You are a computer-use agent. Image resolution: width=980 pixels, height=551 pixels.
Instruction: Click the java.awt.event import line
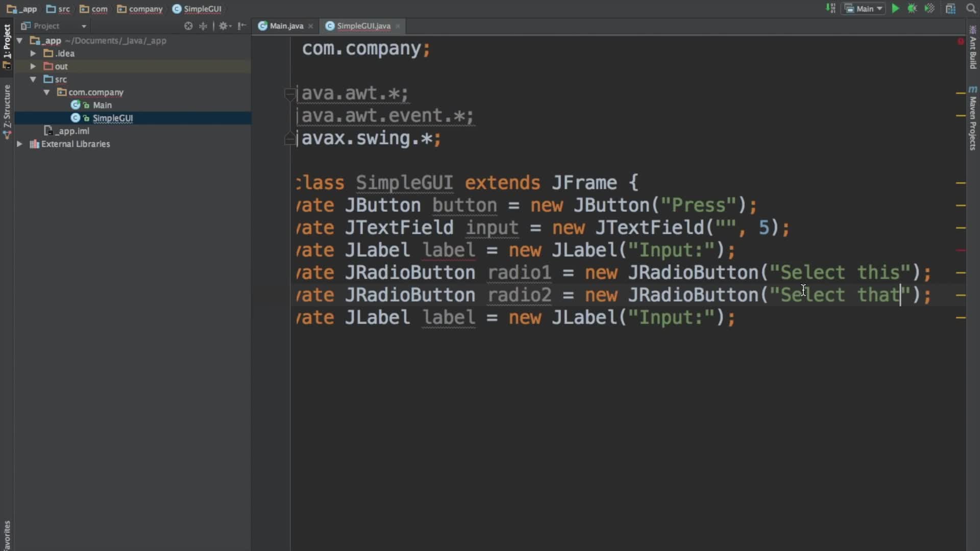coord(387,116)
